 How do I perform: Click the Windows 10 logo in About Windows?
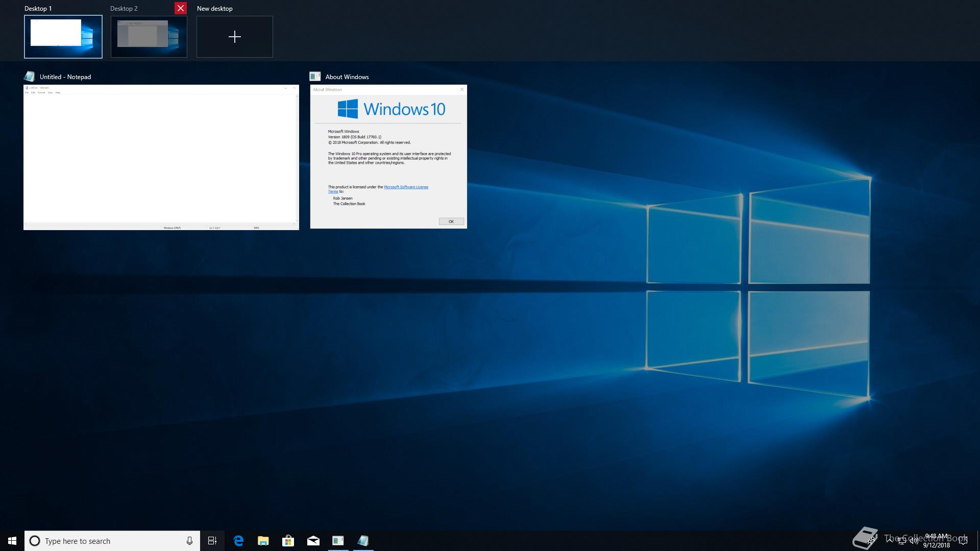[391, 109]
